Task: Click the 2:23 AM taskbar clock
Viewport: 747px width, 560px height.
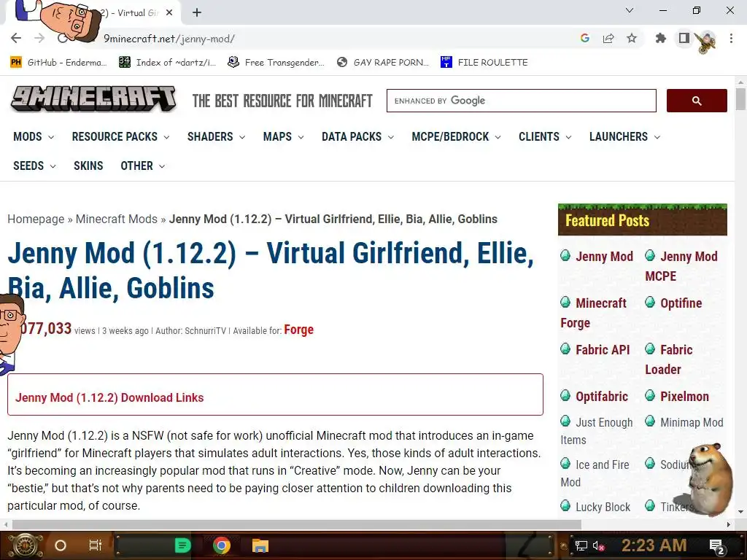Action: 654,545
